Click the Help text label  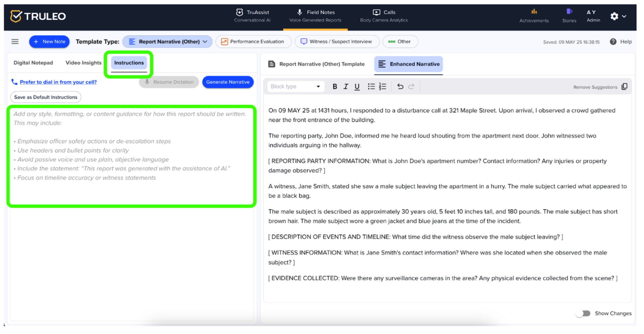626,42
